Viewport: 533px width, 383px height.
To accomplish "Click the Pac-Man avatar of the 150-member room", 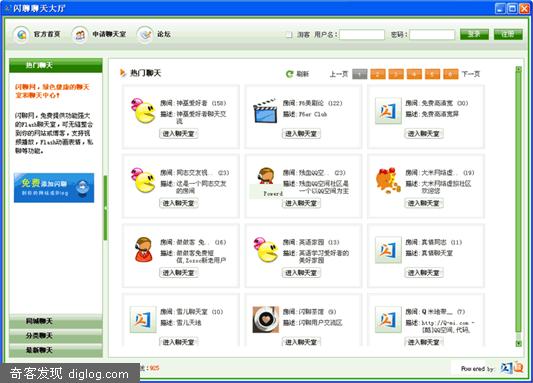I will tap(143, 110).
